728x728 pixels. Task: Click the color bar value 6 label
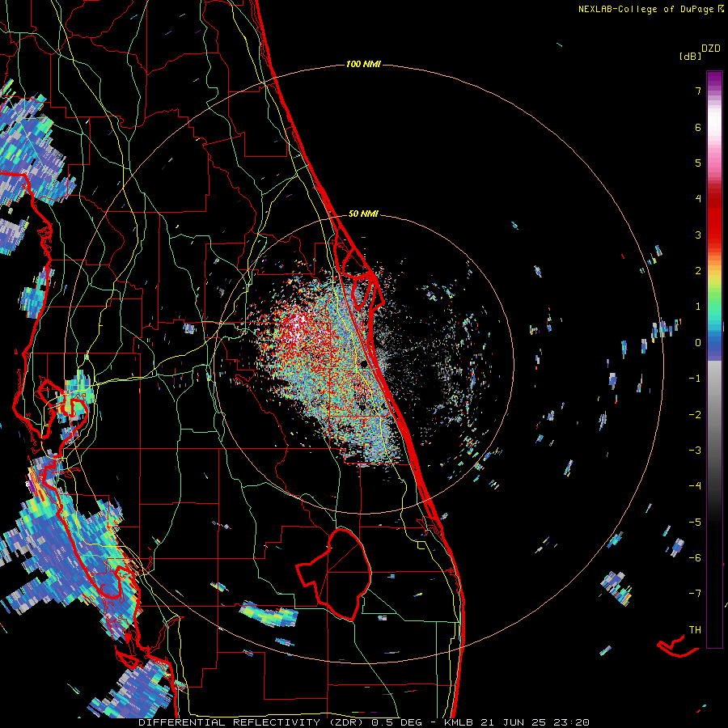point(698,127)
